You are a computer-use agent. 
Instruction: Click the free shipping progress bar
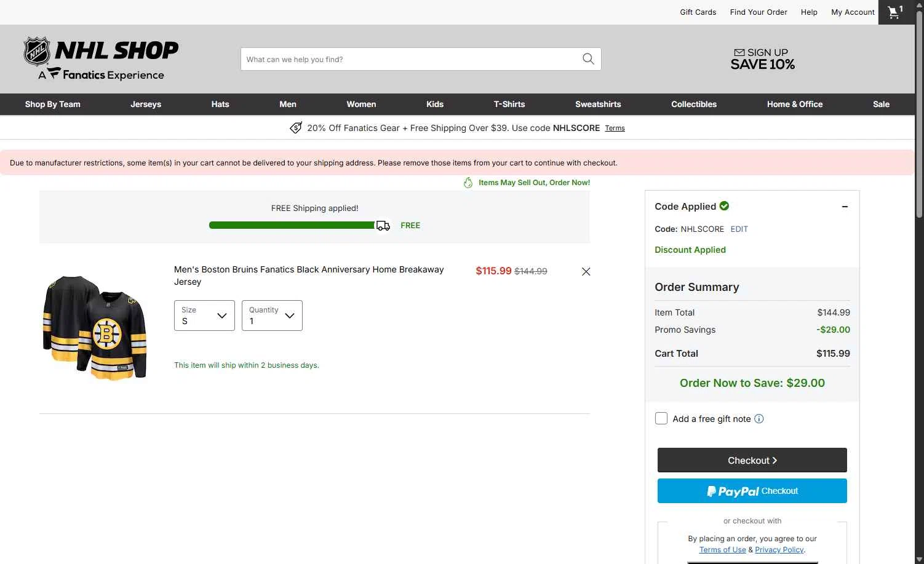click(x=292, y=225)
